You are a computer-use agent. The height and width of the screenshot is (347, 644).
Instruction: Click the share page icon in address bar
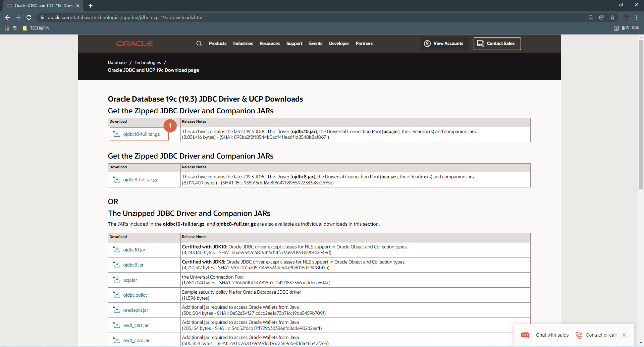[x=602, y=17]
